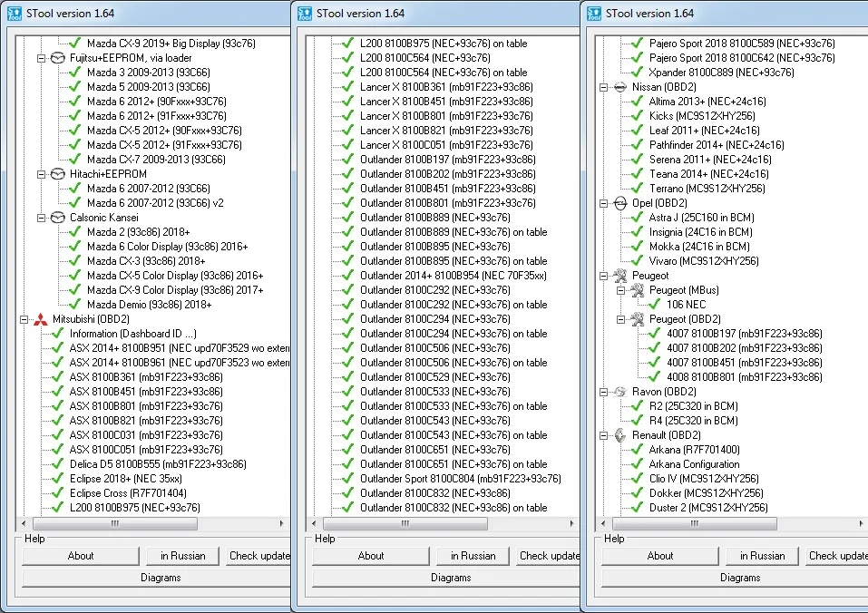Image resolution: width=868 pixels, height=613 pixels.
Task: Collapse the Fujitsu+EEPROM, via loader group
Action: [x=41, y=58]
